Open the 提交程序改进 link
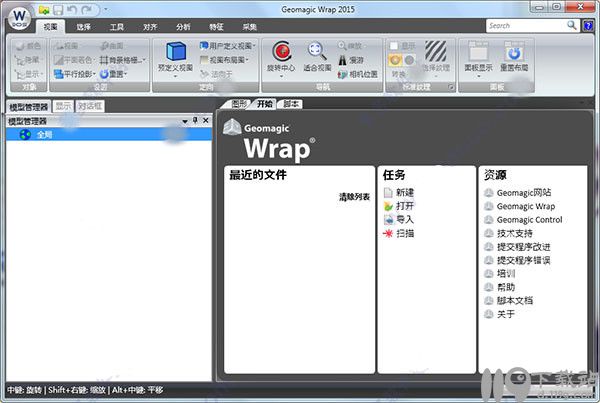The width and height of the screenshot is (600, 403). coord(523,247)
